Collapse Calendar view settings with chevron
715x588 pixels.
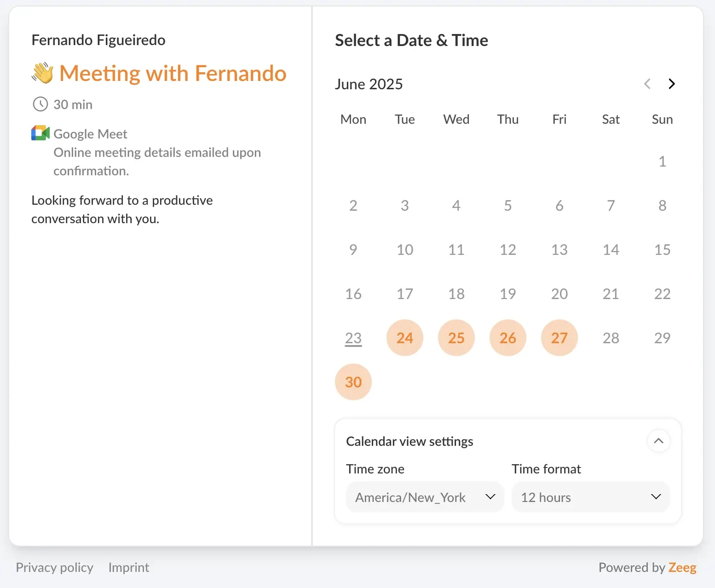[658, 441]
